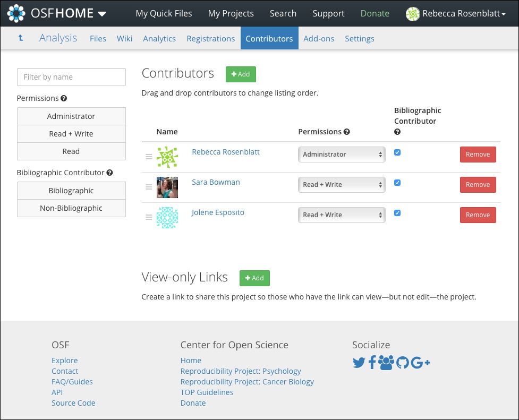
Task: Click the Add button beside Contributors
Action: point(241,74)
